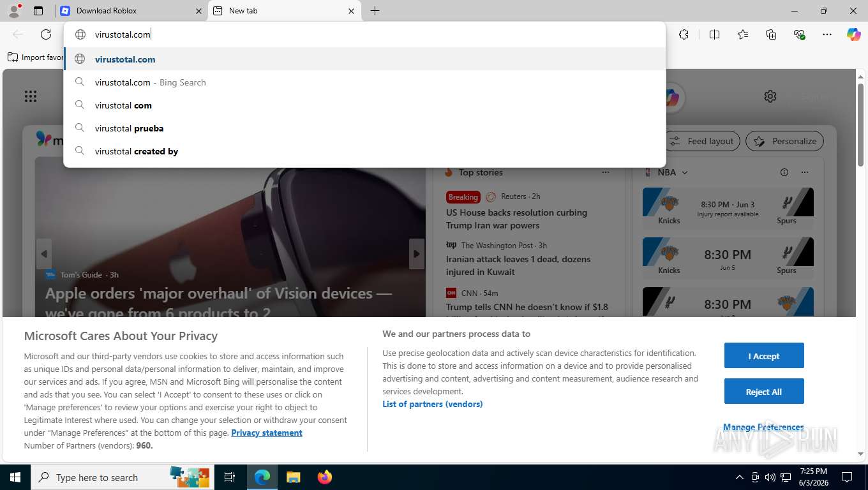Open Task View on the taskbar
Screen dimensions: 868x490
pos(230,477)
